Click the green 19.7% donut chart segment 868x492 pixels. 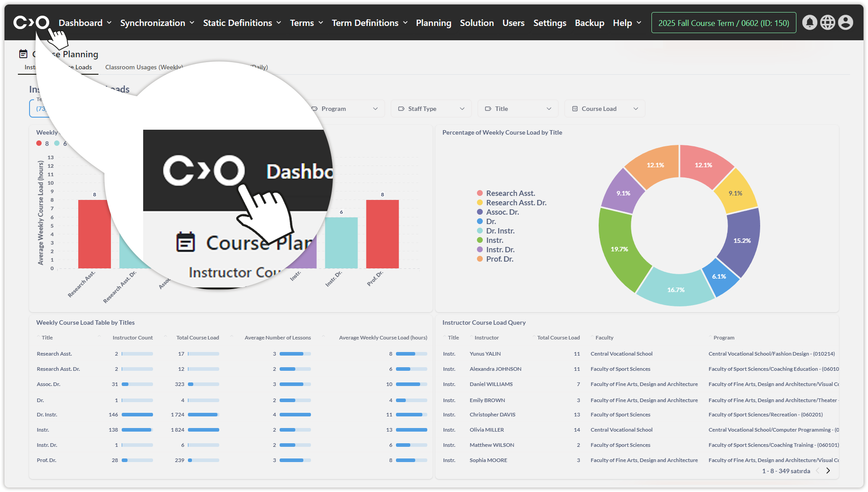point(620,249)
